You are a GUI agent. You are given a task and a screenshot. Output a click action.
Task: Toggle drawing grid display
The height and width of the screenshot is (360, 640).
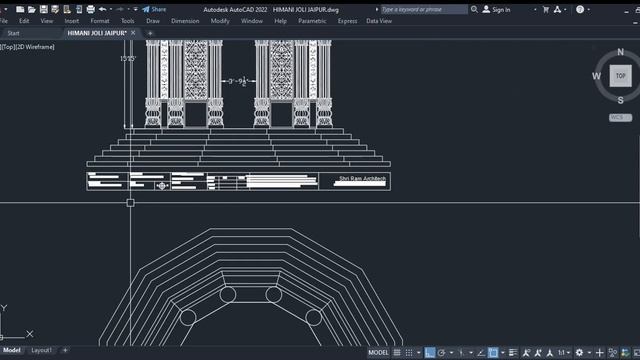tap(397, 353)
